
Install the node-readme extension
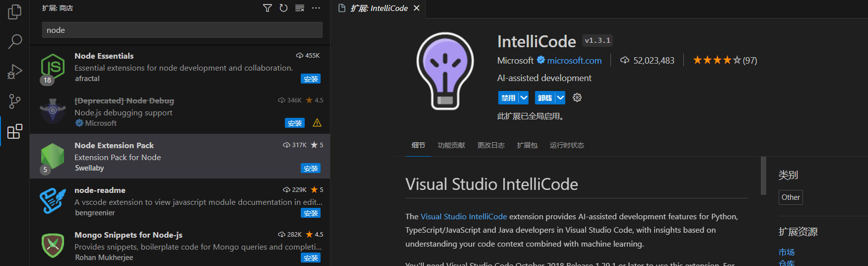point(311,213)
